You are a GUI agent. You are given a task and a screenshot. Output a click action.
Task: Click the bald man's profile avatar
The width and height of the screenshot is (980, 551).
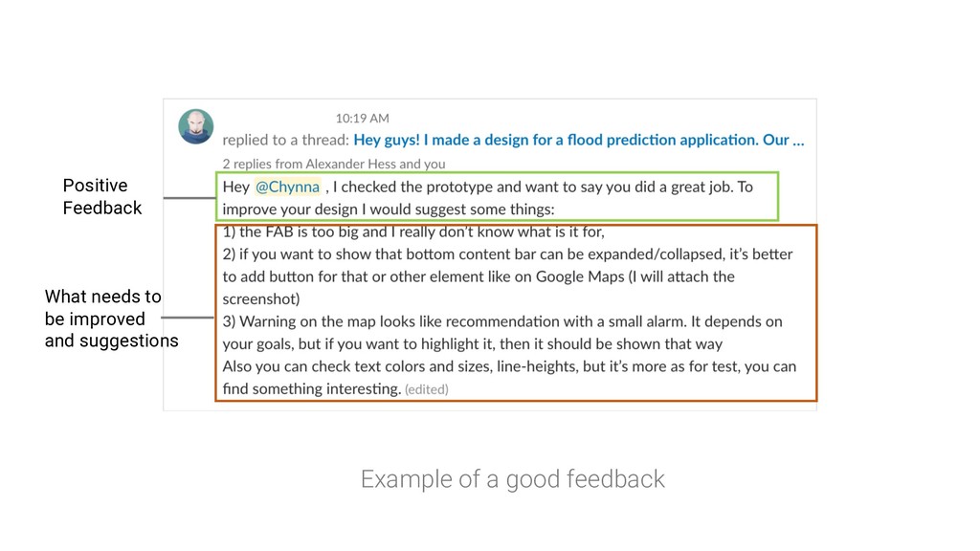[x=195, y=125]
